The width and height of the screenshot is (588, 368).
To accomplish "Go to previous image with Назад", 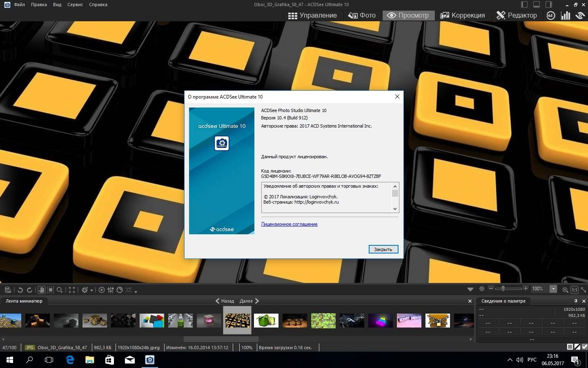I will (225, 301).
